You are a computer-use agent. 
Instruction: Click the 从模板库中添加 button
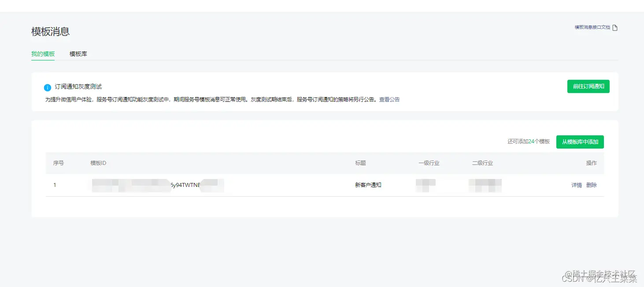580,142
